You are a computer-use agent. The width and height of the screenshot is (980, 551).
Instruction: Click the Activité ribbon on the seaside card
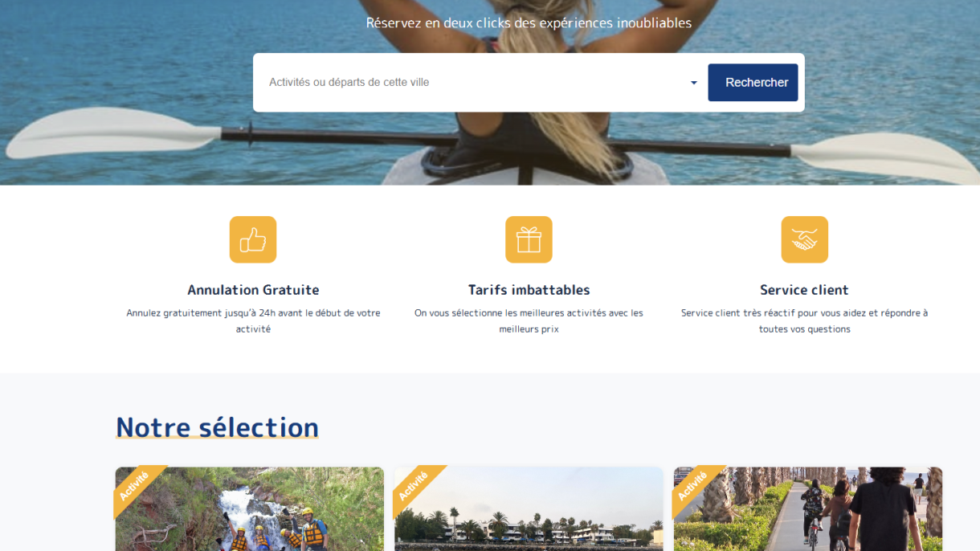click(x=414, y=487)
